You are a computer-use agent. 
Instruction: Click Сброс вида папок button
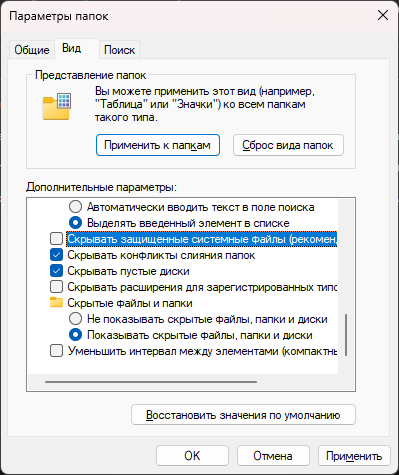click(x=288, y=145)
